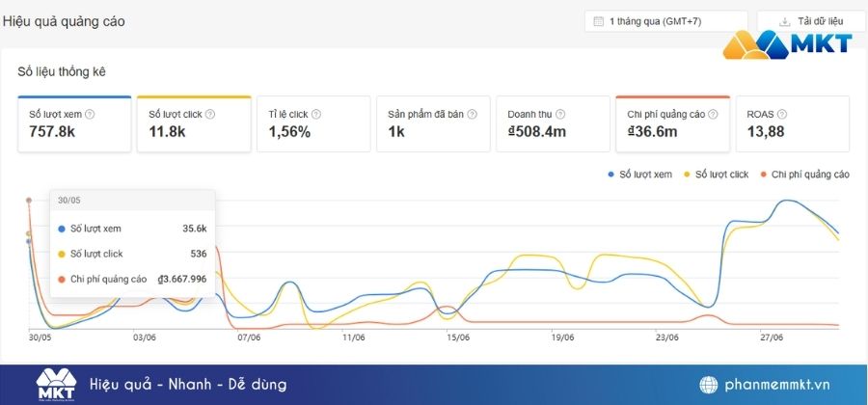The width and height of the screenshot is (868, 405).
Task: Click help icon next to Sản phẩm đã bán
Action: (473, 115)
